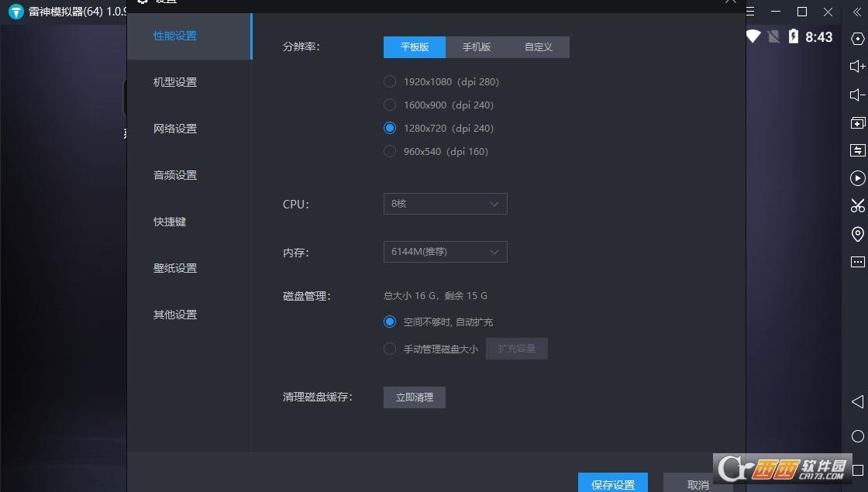Select the 1920x1080 resolution option
The image size is (868, 492).
[390, 81]
